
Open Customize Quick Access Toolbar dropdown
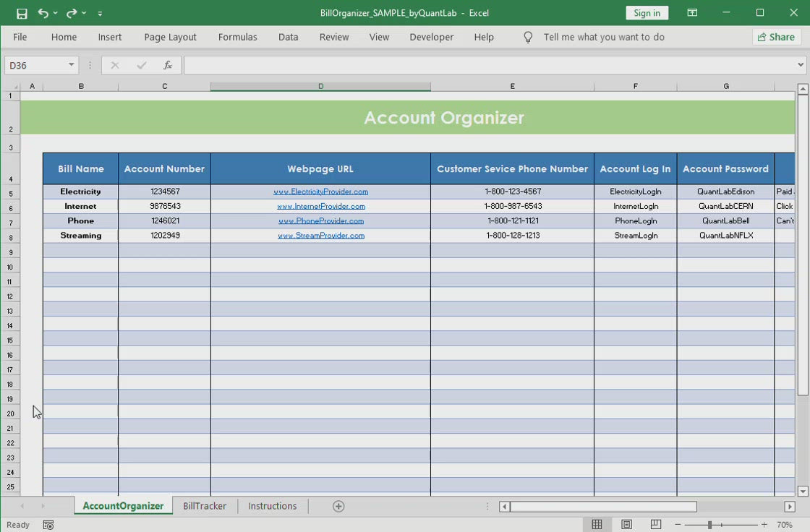100,13
